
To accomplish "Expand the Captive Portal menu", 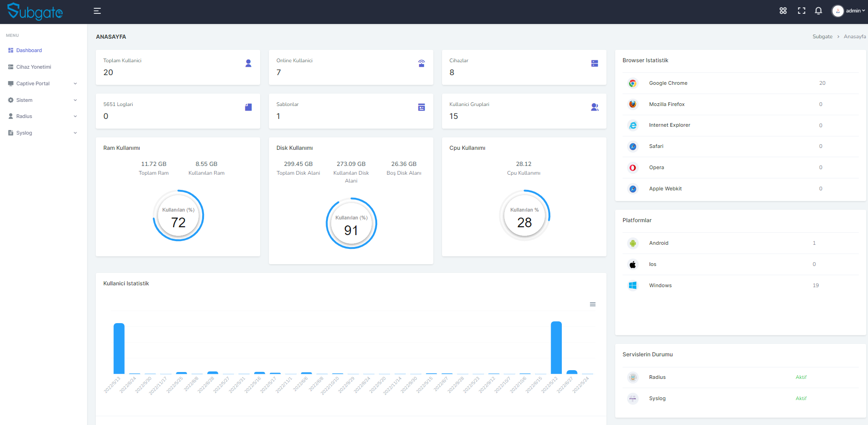I will [41, 83].
